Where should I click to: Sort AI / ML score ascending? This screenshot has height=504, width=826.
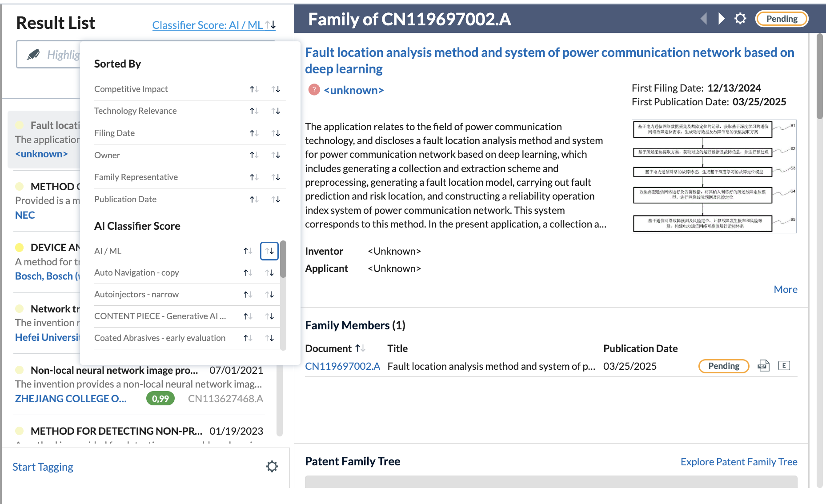pos(248,251)
